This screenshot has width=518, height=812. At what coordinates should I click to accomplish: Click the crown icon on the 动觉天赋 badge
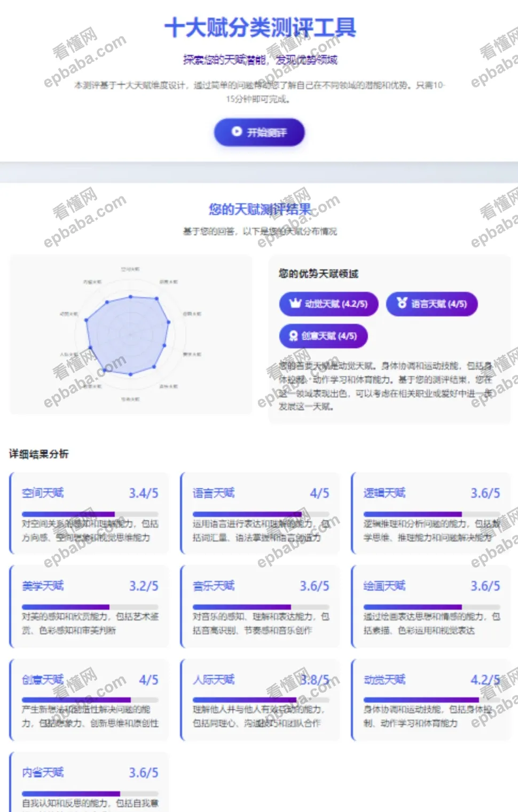[x=294, y=304]
